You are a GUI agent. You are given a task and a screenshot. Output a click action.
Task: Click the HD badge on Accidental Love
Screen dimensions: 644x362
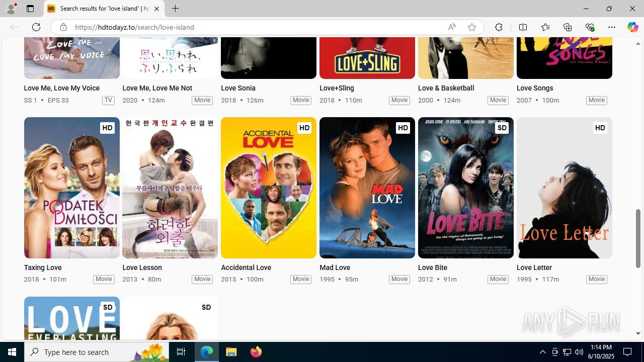tap(304, 128)
